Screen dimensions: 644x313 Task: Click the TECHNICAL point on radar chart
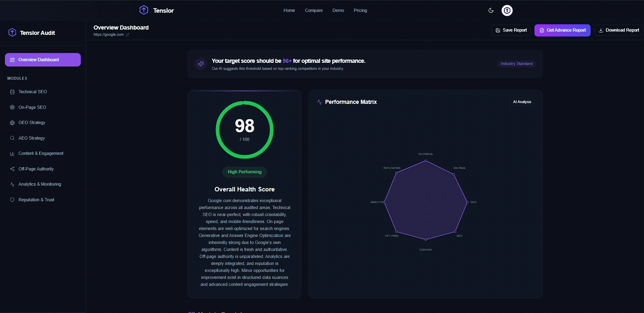pyautogui.click(x=425, y=161)
